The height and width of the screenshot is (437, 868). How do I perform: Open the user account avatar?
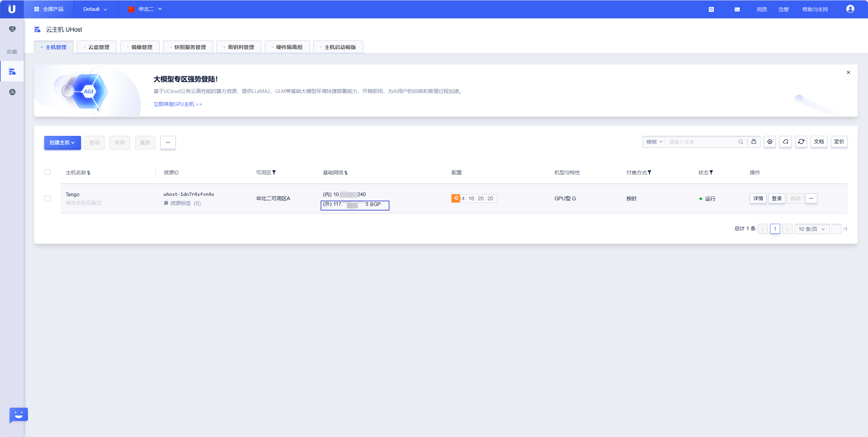pyautogui.click(x=850, y=9)
